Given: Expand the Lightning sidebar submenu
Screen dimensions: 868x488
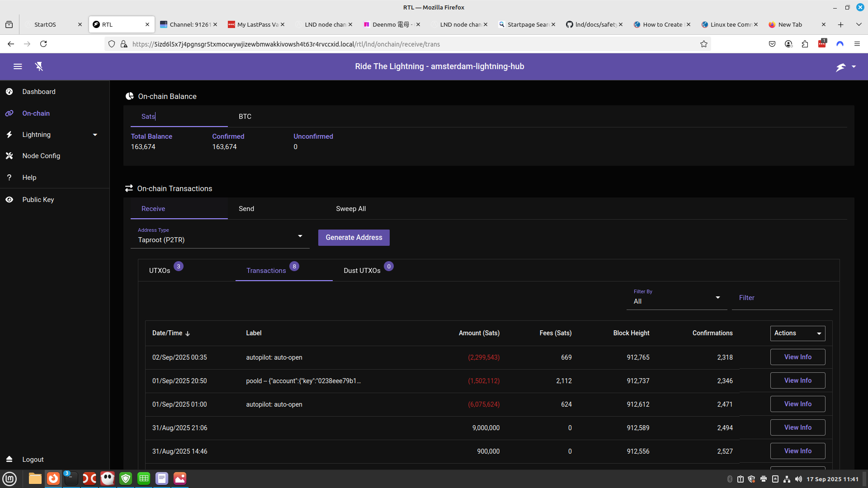Looking at the screenshot, I should [95, 135].
